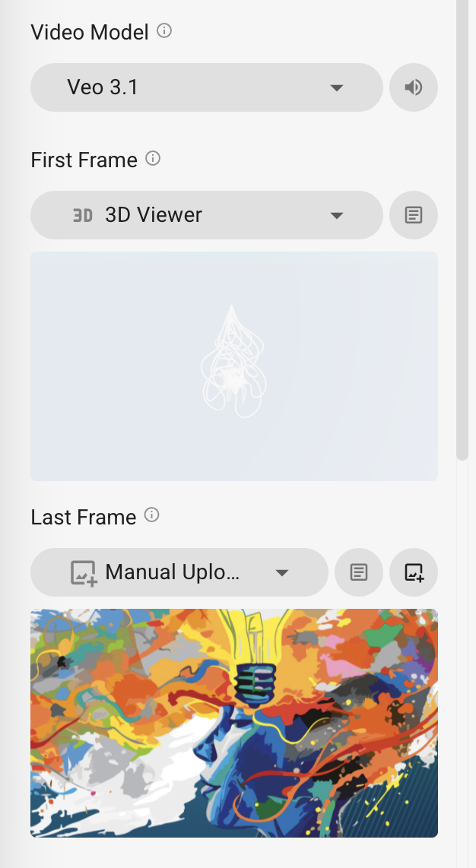476x868 pixels.
Task: Open the text panel icon beside 3D Viewer
Action: [414, 215]
